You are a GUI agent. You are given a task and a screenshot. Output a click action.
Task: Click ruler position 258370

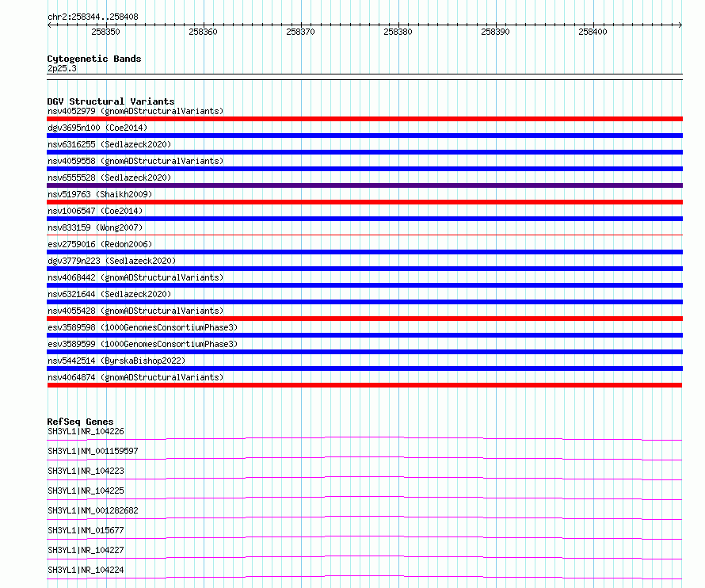[x=301, y=32]
